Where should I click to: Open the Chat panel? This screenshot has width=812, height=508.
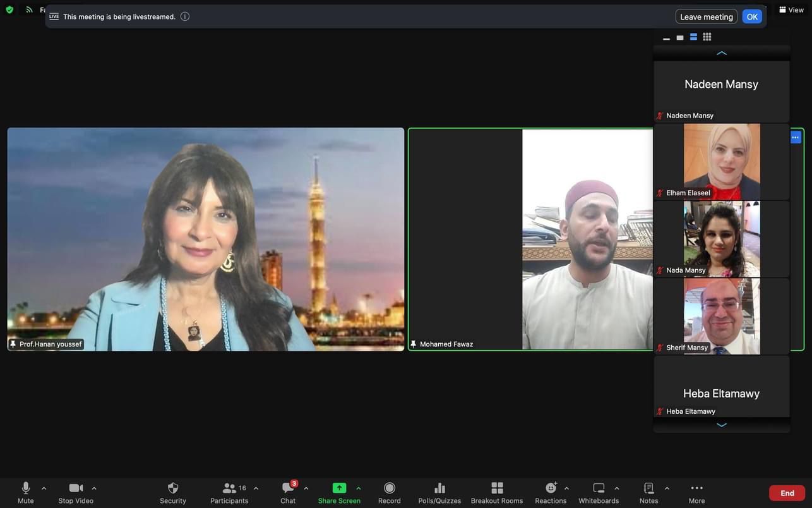[288, 493]
